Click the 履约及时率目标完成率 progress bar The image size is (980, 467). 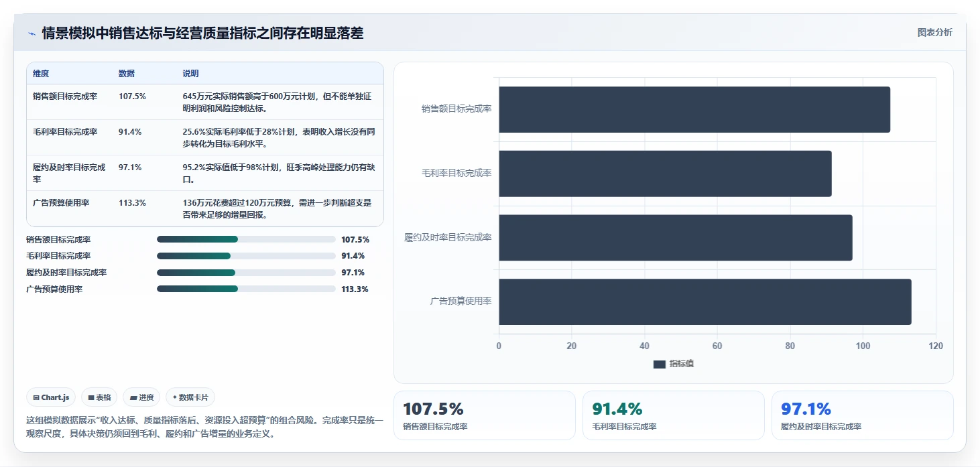pos(246,273)
